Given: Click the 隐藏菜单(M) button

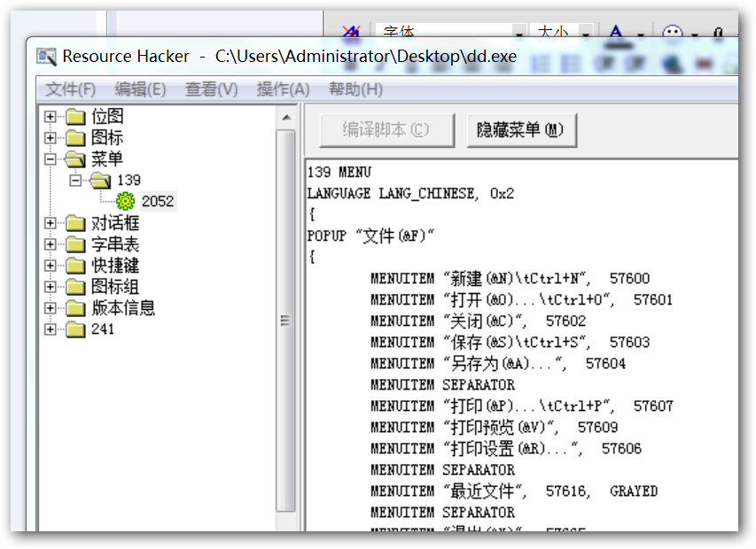Looking at the screenshot, I should tap(522, 130).
